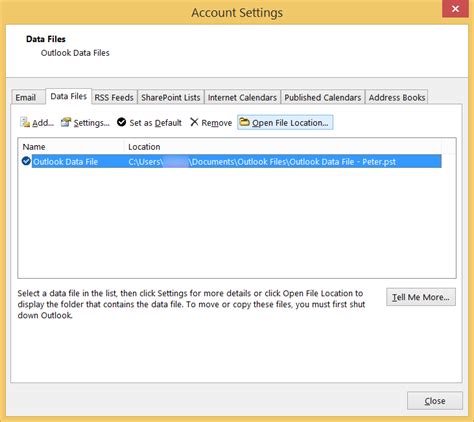
Task: Click the Location column header
Action: (x=283, y=147)
